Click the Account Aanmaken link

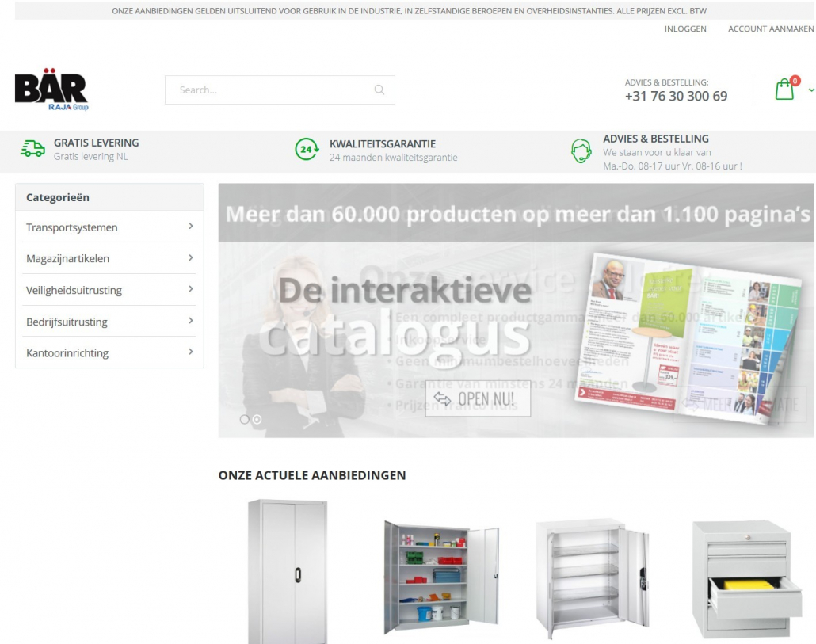[x=771, y=29]
